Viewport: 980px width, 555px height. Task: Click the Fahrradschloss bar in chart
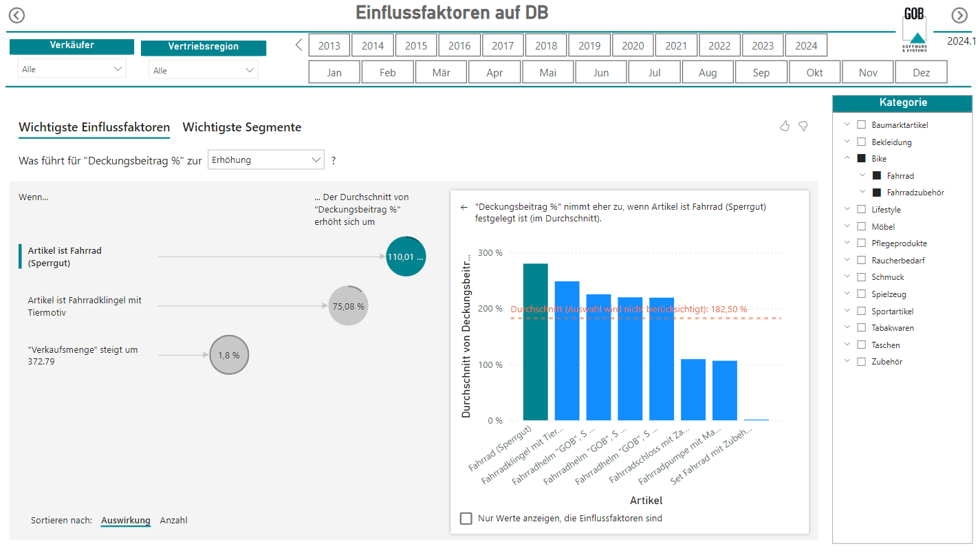[693, 389]
